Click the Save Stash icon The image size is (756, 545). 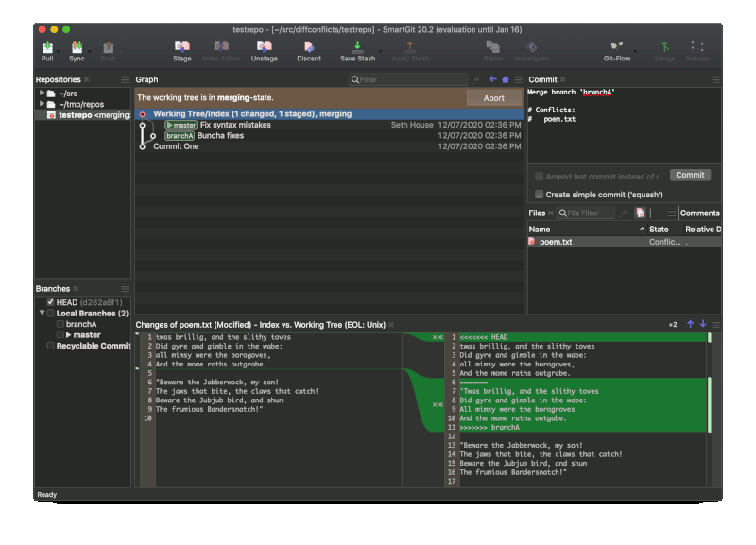pyautogui.click(x=357, y=46)
